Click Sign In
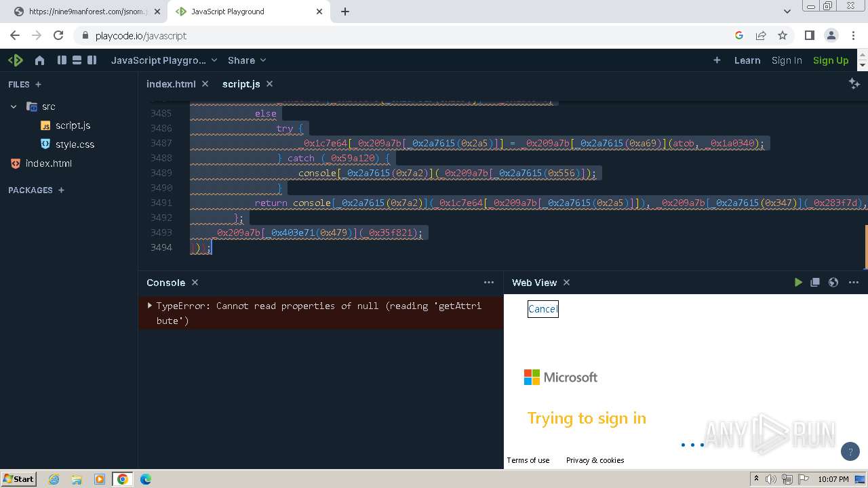This screenshot has width=868, height=488. [787, 60]
